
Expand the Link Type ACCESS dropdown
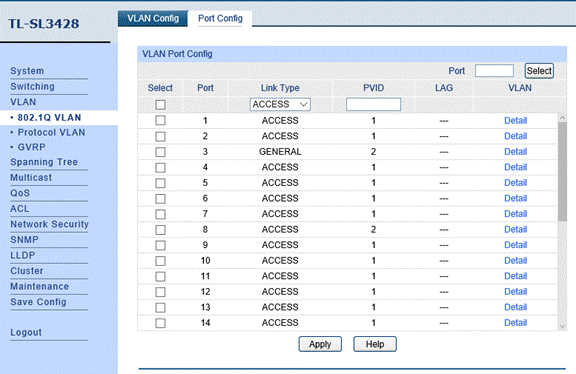tap(280, 104)
